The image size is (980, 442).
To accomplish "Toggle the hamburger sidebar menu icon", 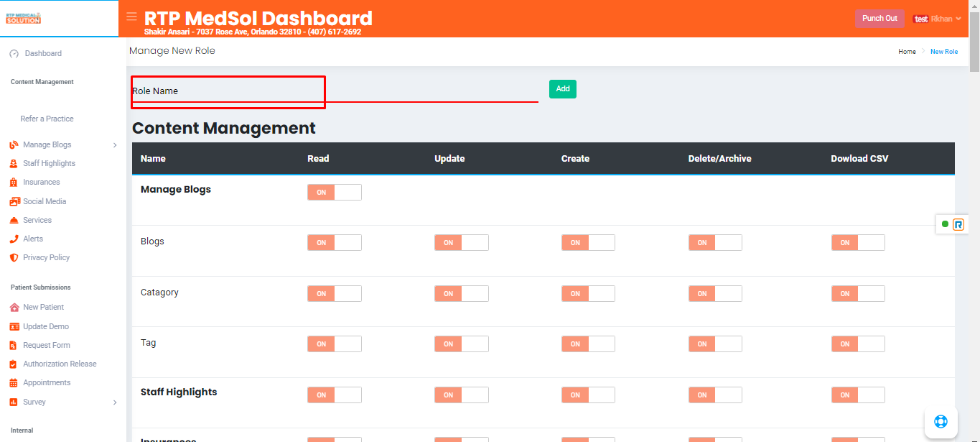I will 131,17.
